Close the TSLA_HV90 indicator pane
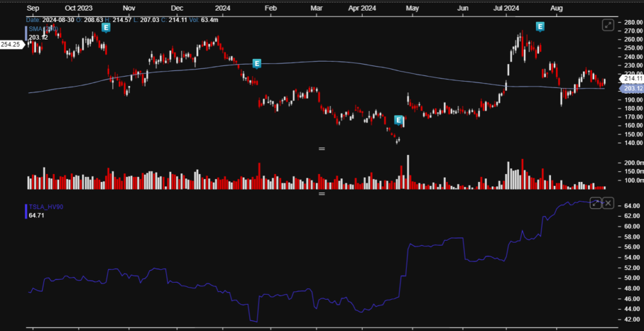Image resolution: width=644 pixels, height=331 pixels. click(x=608, y=203)
